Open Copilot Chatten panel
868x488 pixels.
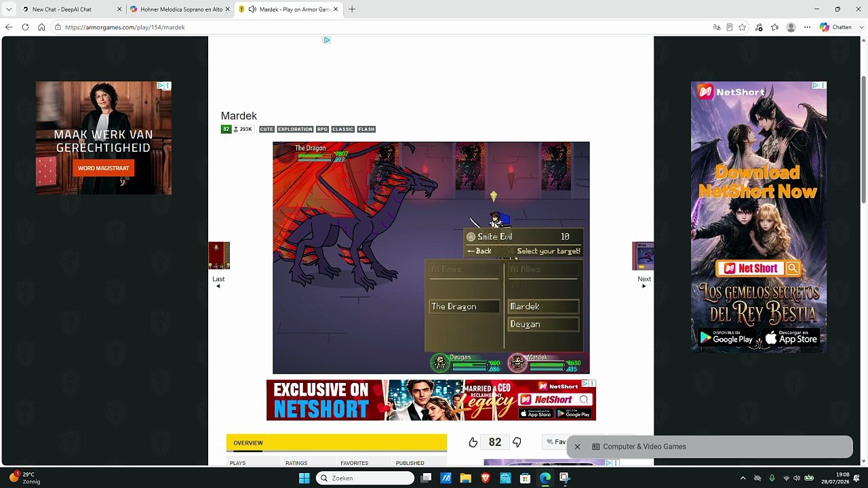click(835, 27)
